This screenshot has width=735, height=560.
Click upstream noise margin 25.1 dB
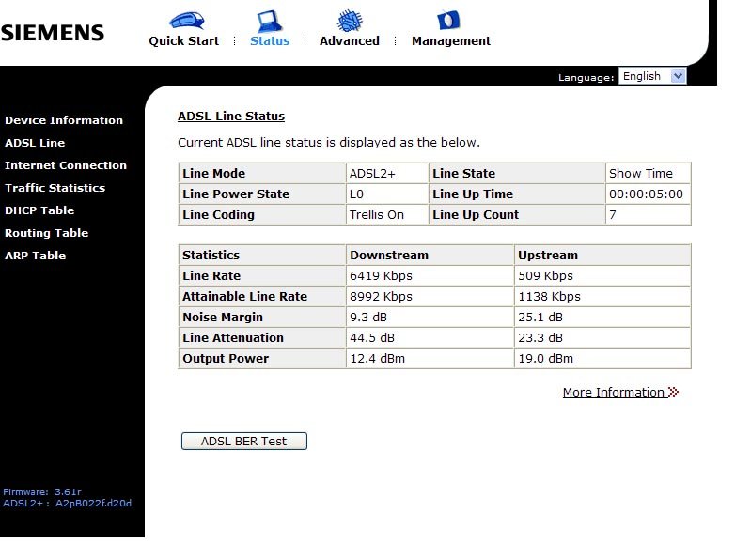click(540, 318)
